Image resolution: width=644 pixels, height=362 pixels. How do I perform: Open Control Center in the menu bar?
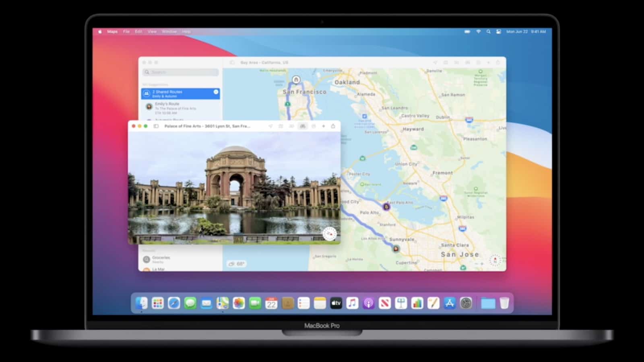pyautogui.click(x=498, y=31)
